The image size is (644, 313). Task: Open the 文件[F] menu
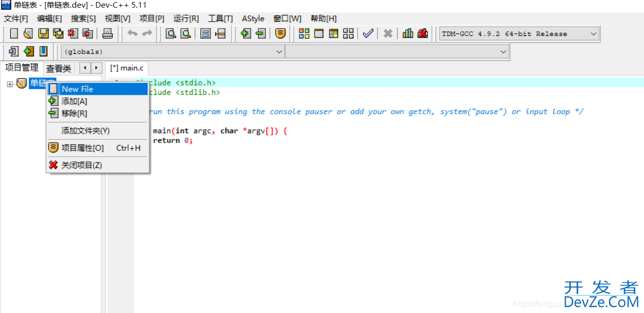[x=16, y=18]
